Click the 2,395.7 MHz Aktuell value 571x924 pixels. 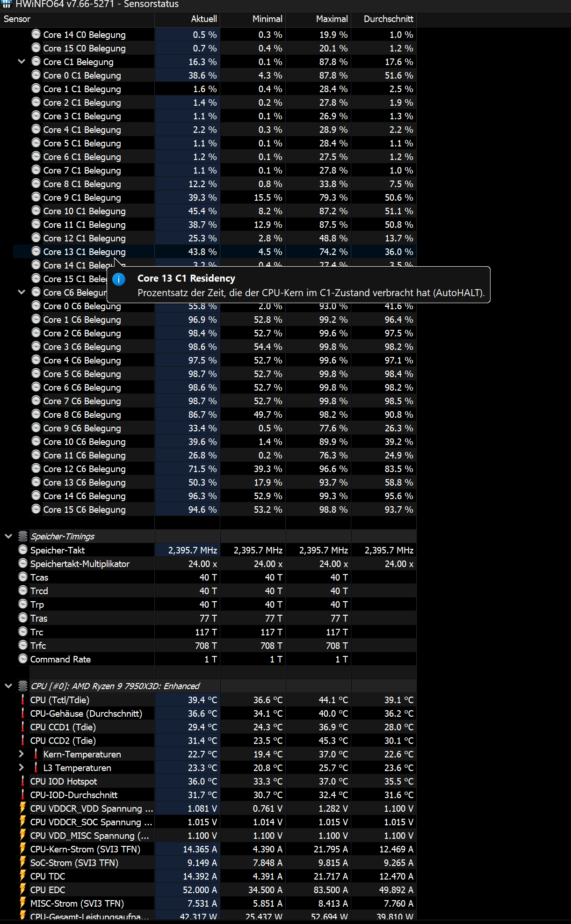(193, 550)
